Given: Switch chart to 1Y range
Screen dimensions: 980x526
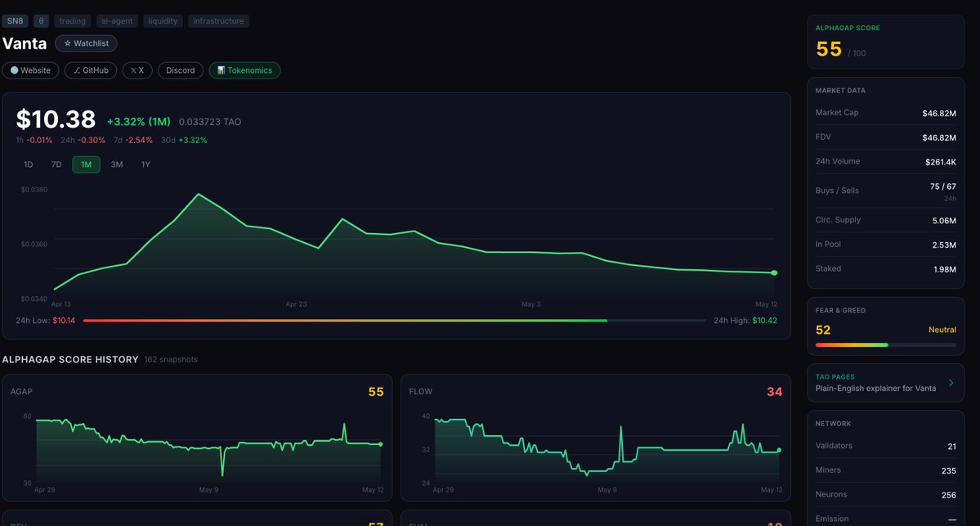Looking at the screenshot, I should click(x=145, y=164).
